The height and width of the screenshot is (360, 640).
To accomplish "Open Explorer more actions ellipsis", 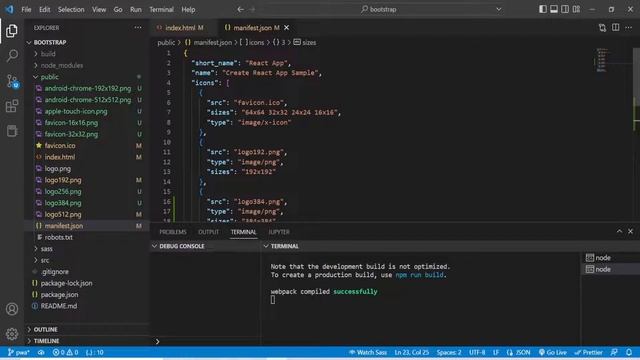I will [138, 28].
